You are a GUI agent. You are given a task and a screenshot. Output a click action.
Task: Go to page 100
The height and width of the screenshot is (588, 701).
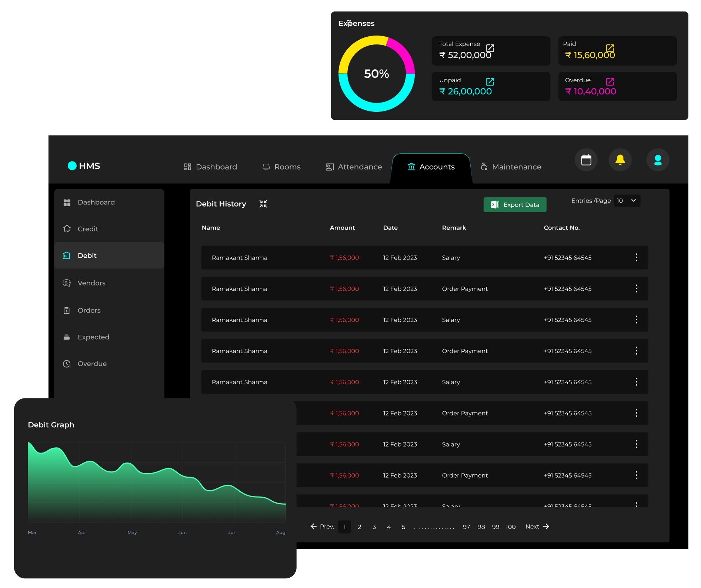(511, 527)
